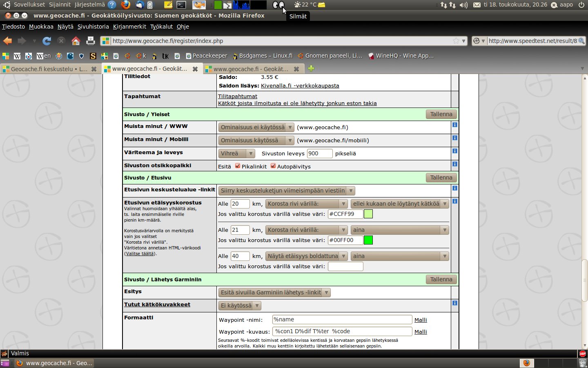Image resolution: width=588 pixels, height=368 pixels.
Task: Switch to Geocache.fi keskustelu tab
Action: pos(49,69)
